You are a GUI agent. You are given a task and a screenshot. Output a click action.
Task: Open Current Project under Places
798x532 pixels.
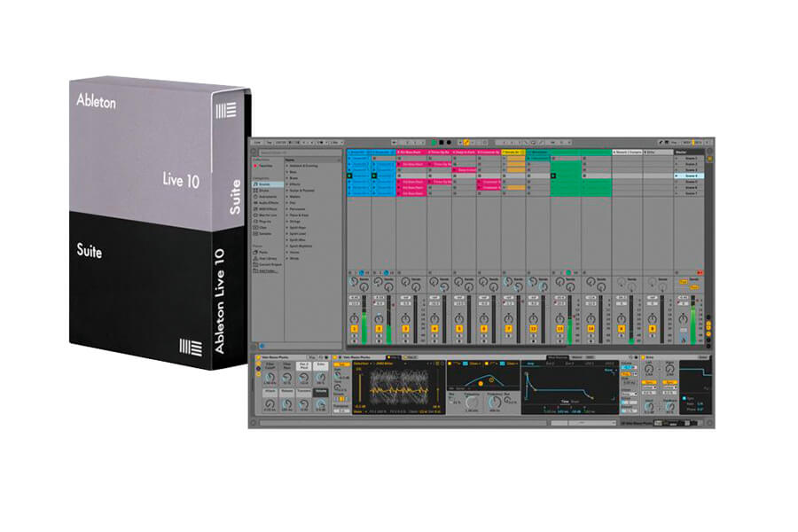(267, 264)
